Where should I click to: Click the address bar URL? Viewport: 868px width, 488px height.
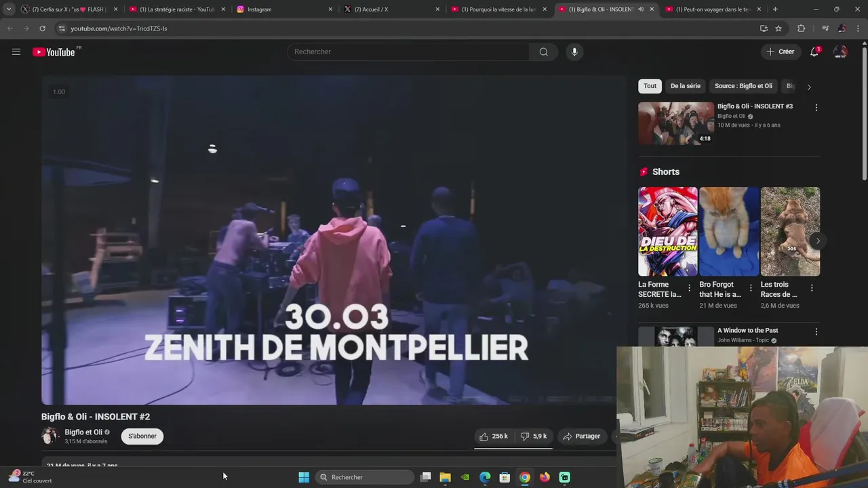119,28
